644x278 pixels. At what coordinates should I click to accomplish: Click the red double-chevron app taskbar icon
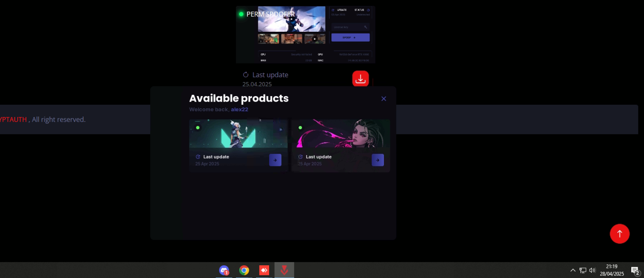(284, 270)
